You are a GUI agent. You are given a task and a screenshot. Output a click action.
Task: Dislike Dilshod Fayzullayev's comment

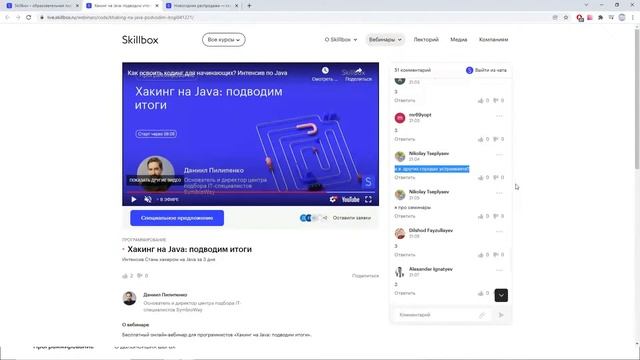click(496, 255)
